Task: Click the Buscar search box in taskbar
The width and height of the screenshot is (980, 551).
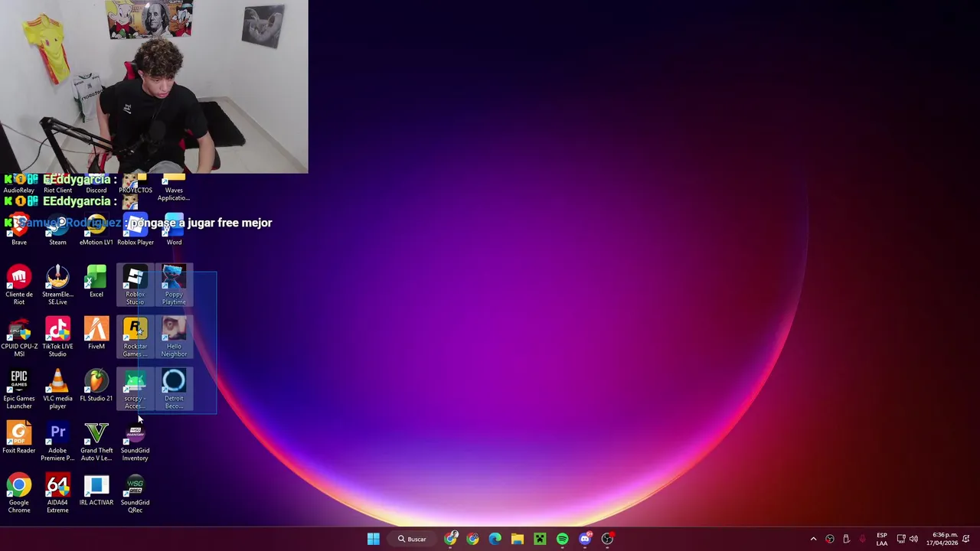Action: click(x=413, y=539)
